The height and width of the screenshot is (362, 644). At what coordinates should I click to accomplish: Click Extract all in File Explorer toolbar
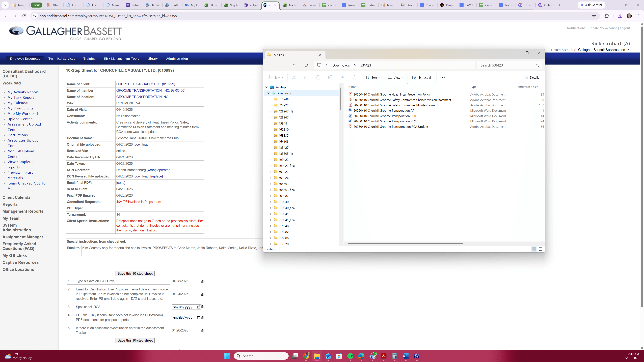click(x=422, y=77)
